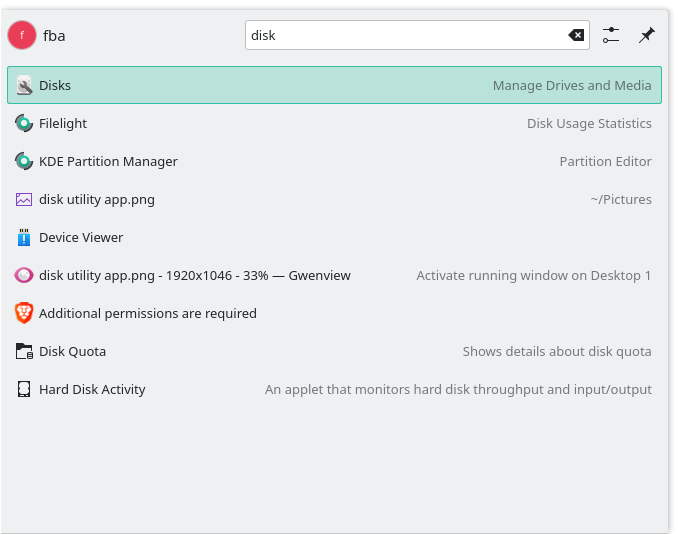Click the Hard Disk Activity applet icon
The width and height of the screenshot is (678, 535).
(x=24, y=390)
